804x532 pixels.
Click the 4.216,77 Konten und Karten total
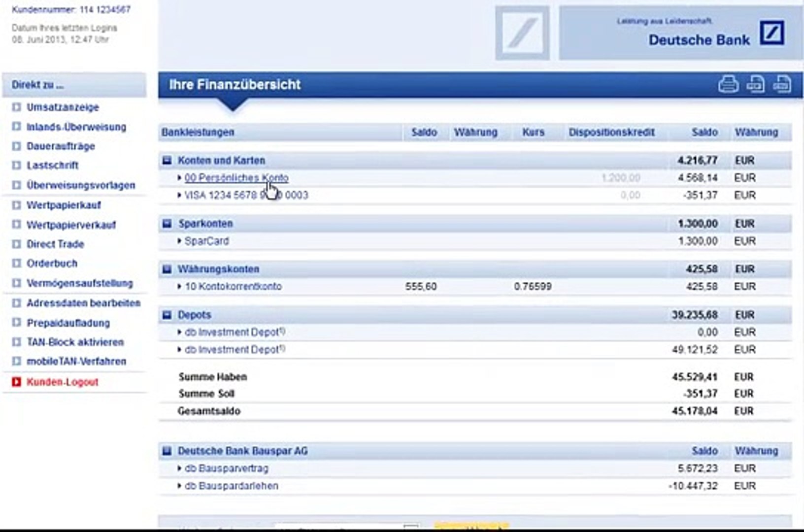pos(698,160)
